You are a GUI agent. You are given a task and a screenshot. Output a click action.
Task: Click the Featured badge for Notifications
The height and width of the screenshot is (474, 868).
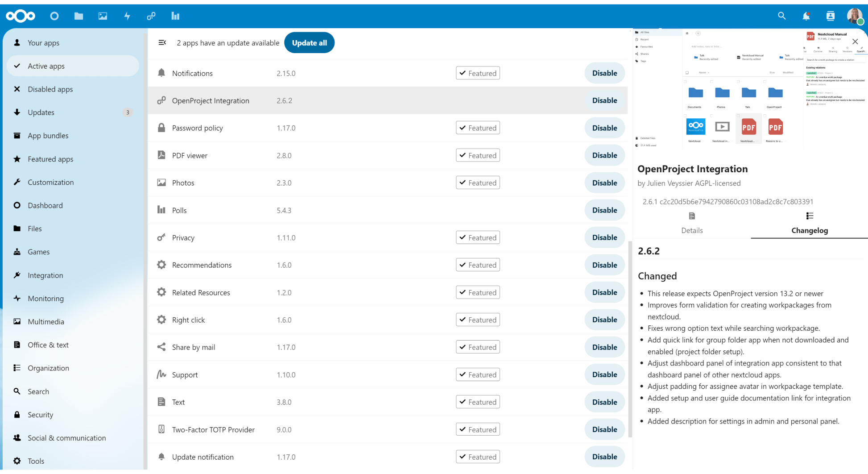tap(478, 73)
